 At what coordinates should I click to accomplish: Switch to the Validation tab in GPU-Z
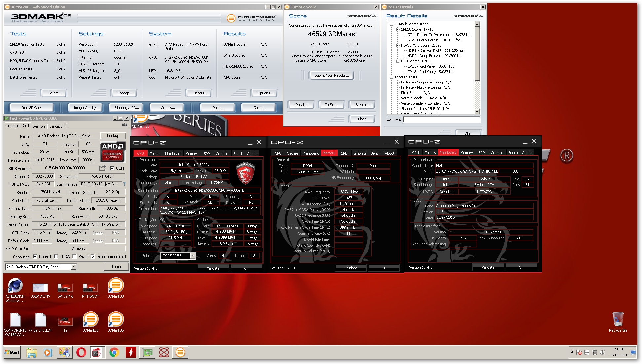tap(57, 126)
